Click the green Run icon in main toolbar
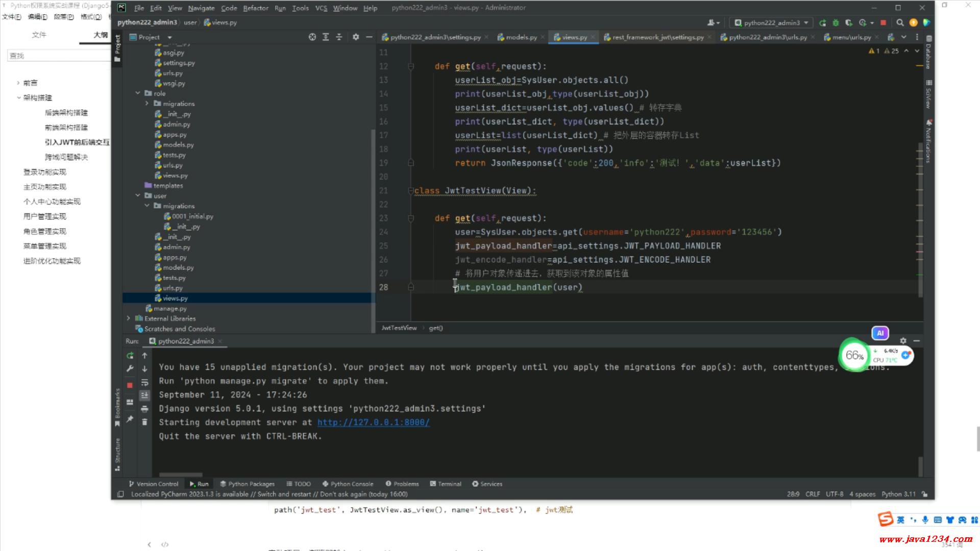 (x=822, y=22)
